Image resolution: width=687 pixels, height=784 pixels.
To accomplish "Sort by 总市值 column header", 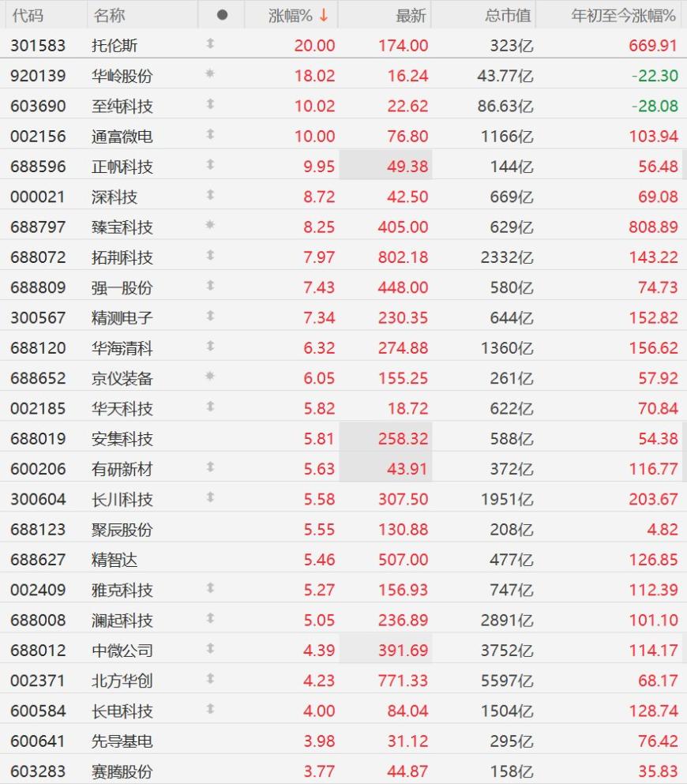I will pos(508,16).
